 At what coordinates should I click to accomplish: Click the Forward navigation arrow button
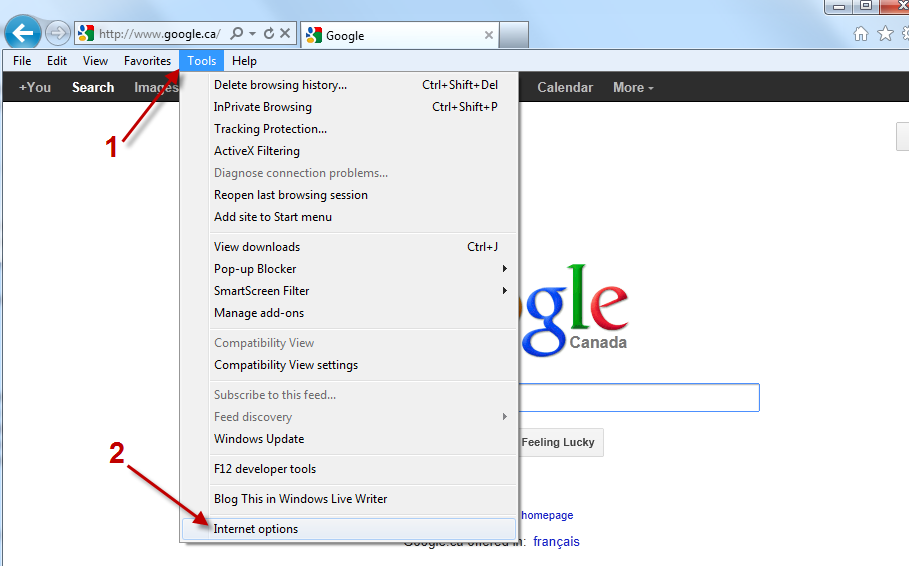(57, 33)
